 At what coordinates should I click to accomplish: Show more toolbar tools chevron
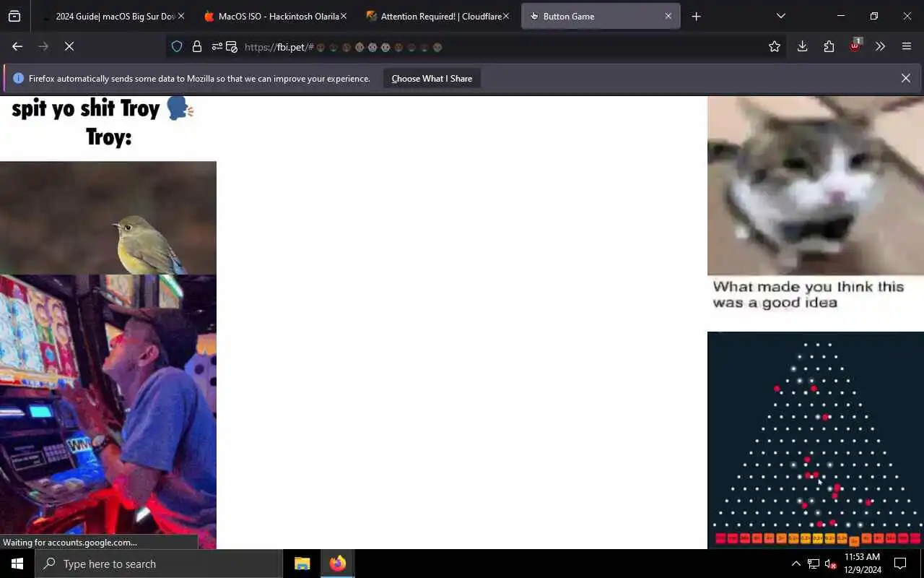coord(880,46)
